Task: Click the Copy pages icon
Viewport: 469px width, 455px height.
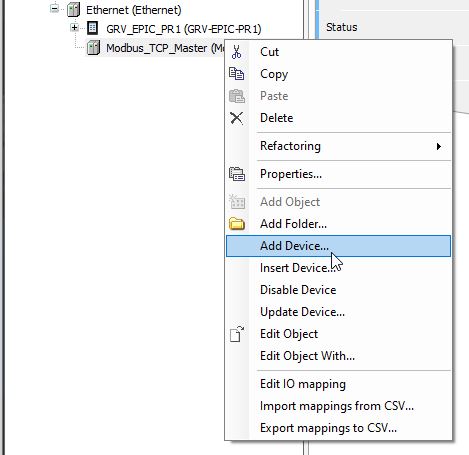Action: [x=237, y=74]
